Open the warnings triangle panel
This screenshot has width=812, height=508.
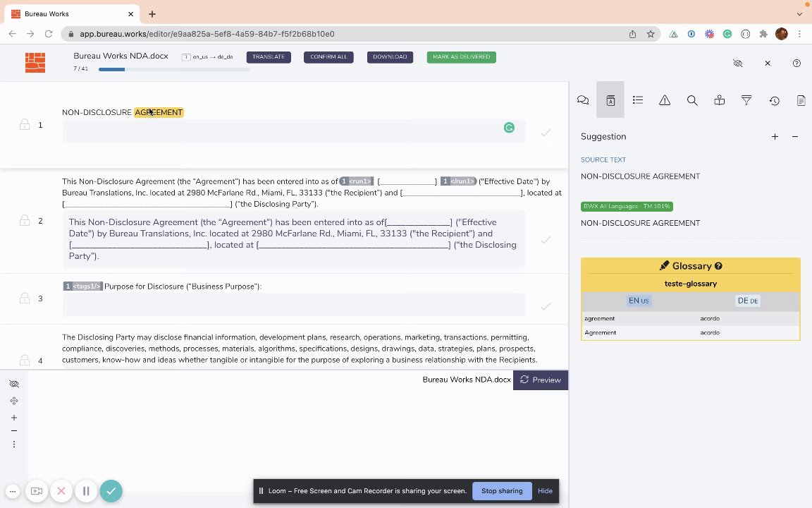click(665, 100)
